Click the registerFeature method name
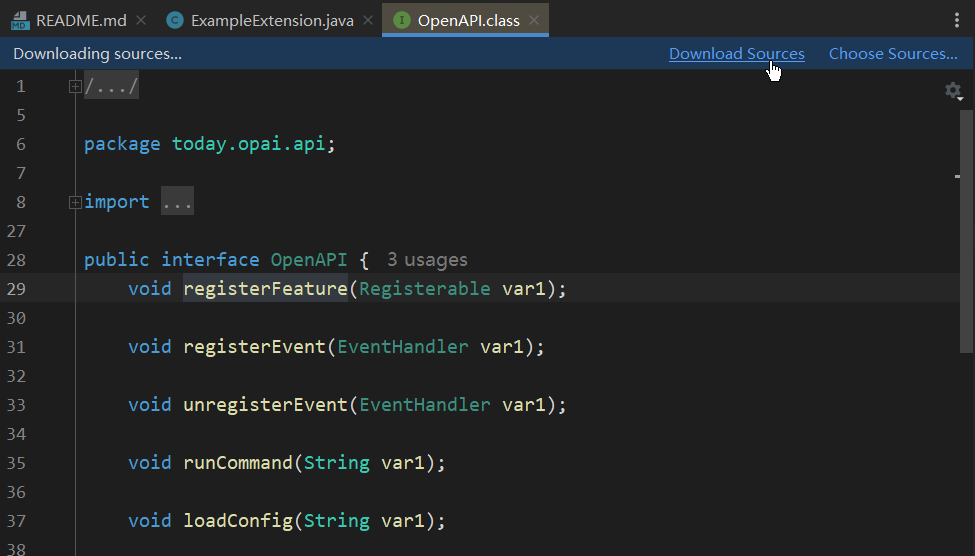Viewport: 975px width, 556px height. [x=265, y=289]
